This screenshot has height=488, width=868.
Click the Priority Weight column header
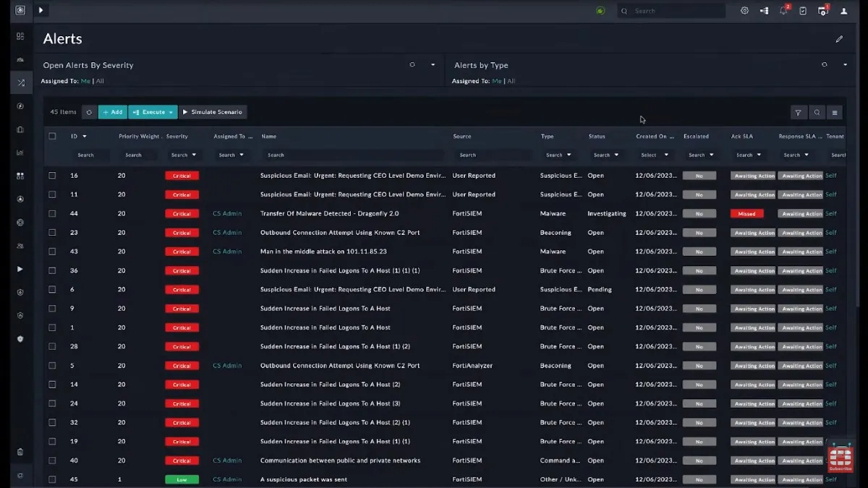(139, 136)
